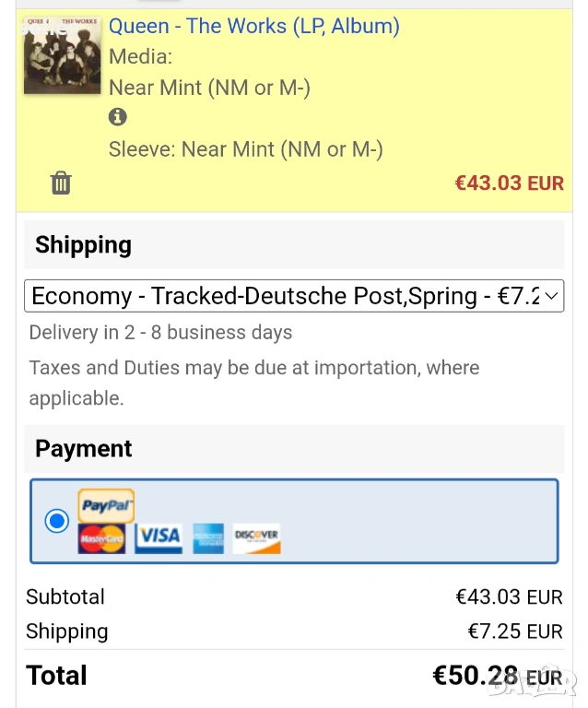Click the PayPal logo icon
Screen dimensions: 588x708
(106, 505)
